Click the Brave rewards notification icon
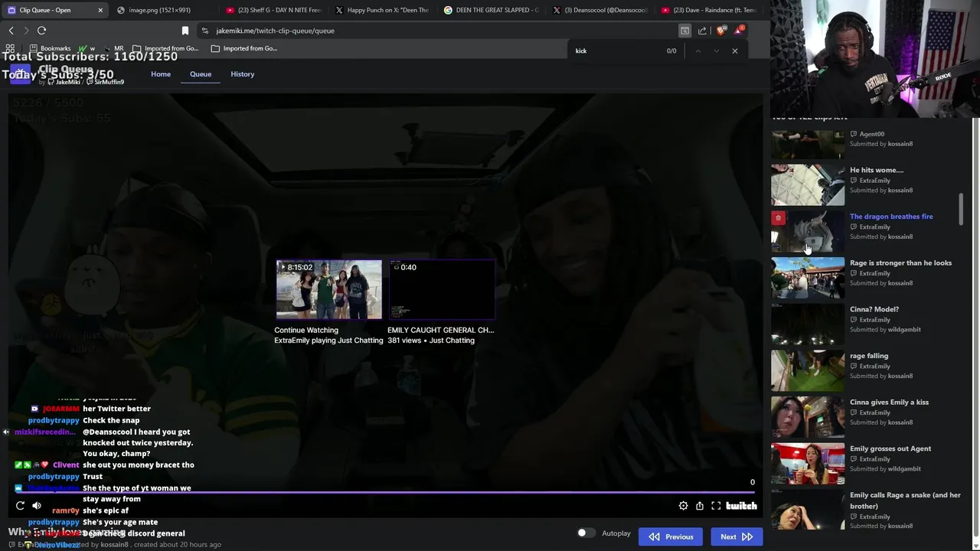The width and height of the screenshot is (980, 551). click(739, 30)
